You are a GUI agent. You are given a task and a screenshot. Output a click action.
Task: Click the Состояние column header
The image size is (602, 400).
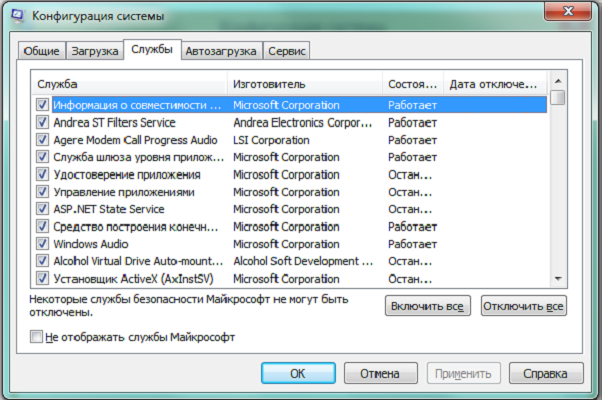[x=412, y=84]
